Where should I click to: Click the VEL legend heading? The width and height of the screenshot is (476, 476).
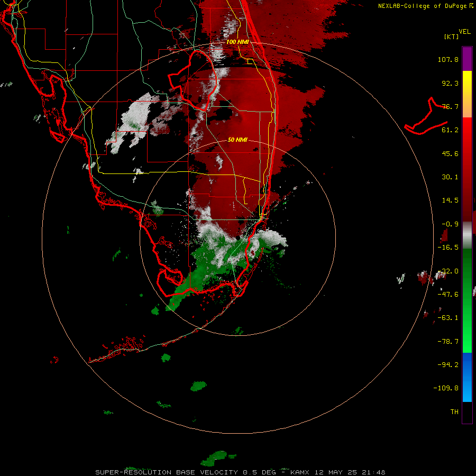465,32
